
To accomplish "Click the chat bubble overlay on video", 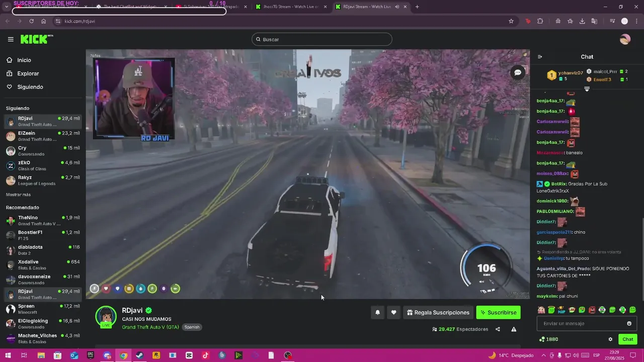I will pyautogui.click(x=517, y=73).
